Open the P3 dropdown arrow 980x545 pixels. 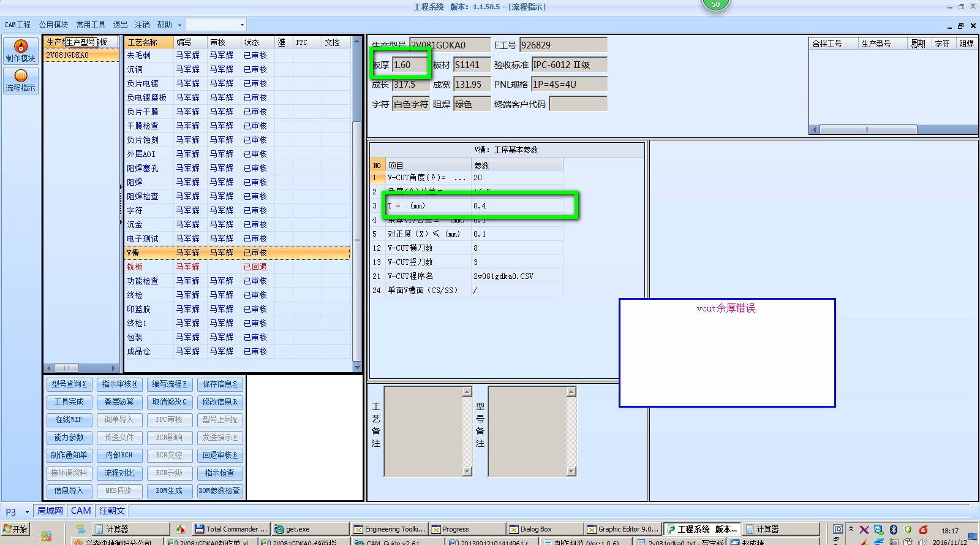tap(27, 512)
